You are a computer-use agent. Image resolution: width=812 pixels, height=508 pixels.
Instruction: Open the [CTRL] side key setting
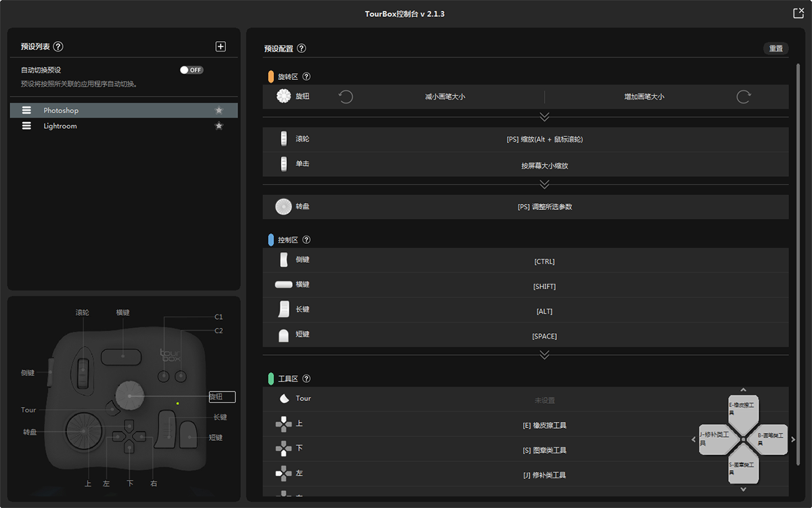click(545, 261)
